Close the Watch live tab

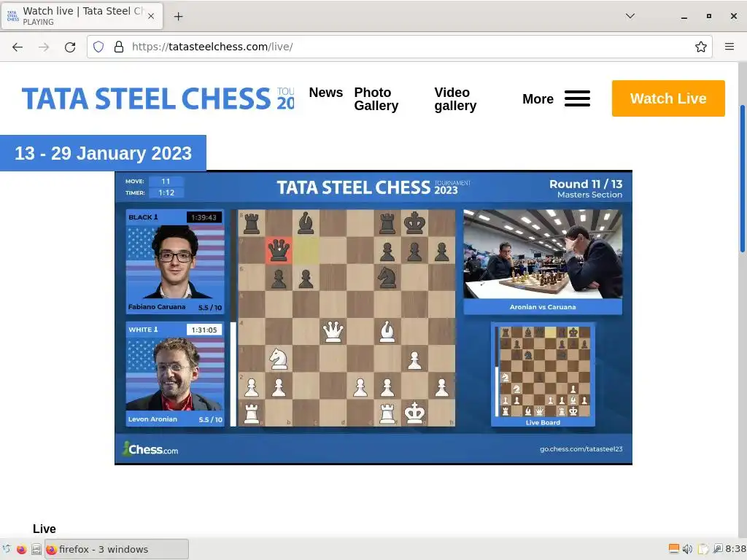pos(150,16)
